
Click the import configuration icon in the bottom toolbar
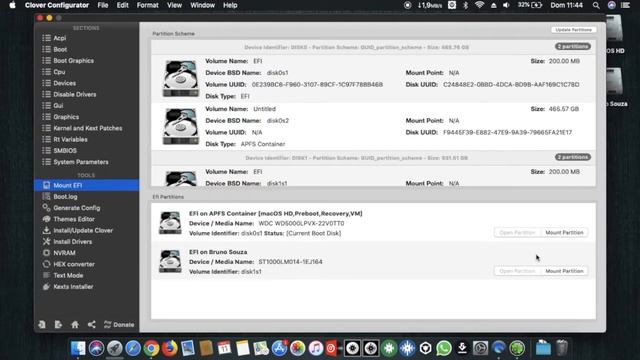pos(42,324)
